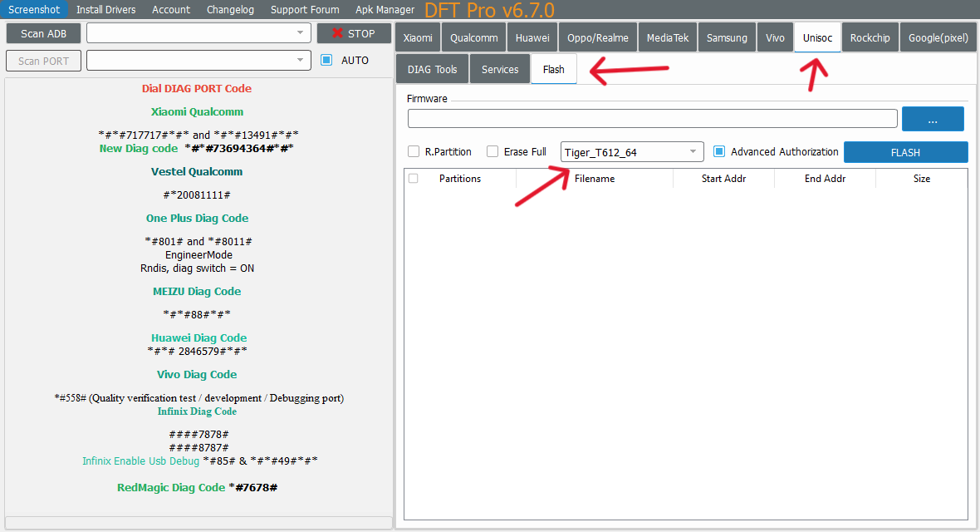980x532 pixels.
Task: Tick the Erase Full checkbox
Action: tap(492, 152)
